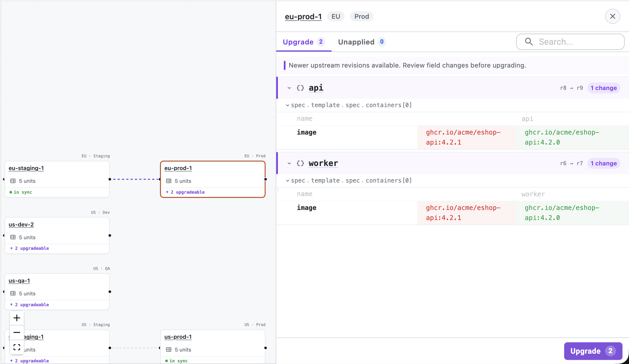The image size is (629, 364).
Task: Collapse the api revision section chevron
Action: pos(289,88)
